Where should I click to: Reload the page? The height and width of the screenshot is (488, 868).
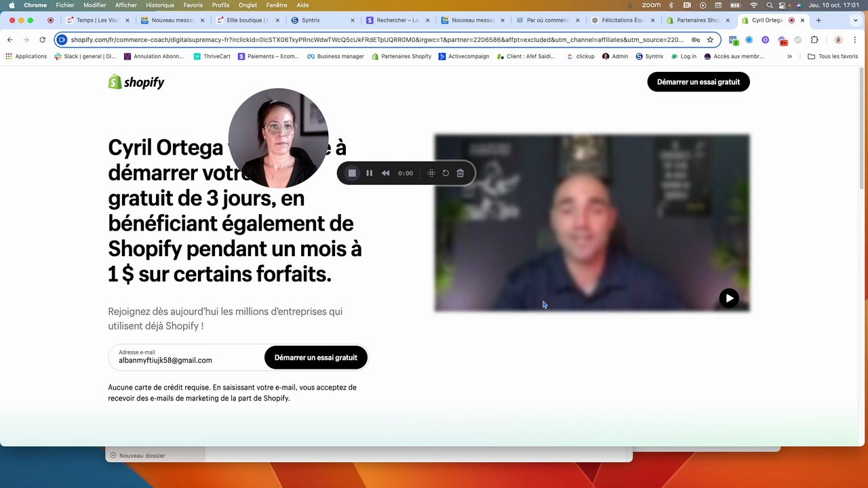point(42,39)
